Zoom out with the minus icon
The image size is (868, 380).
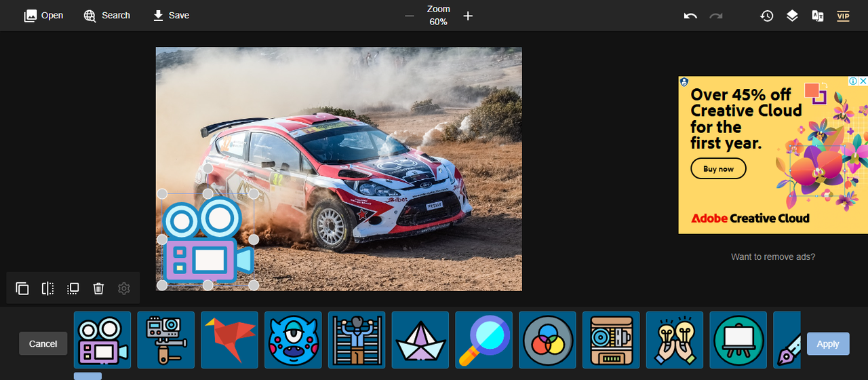409,16
